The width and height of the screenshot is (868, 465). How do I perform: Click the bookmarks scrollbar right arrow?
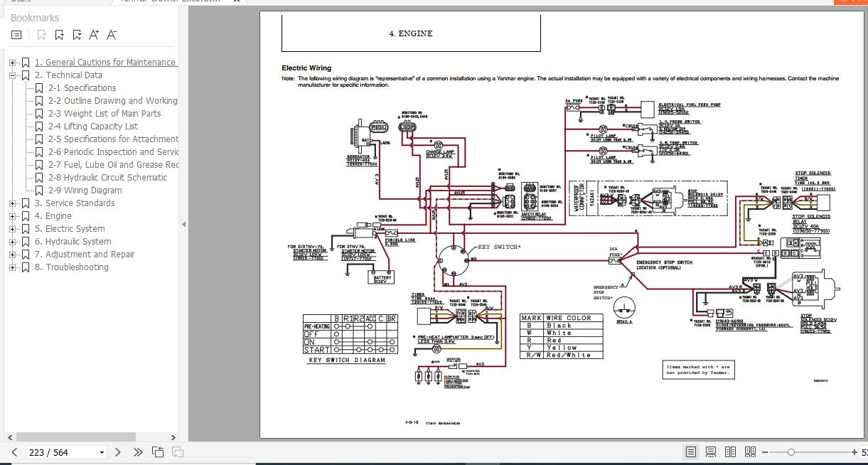pyautogui.click(x=173, y=437)
